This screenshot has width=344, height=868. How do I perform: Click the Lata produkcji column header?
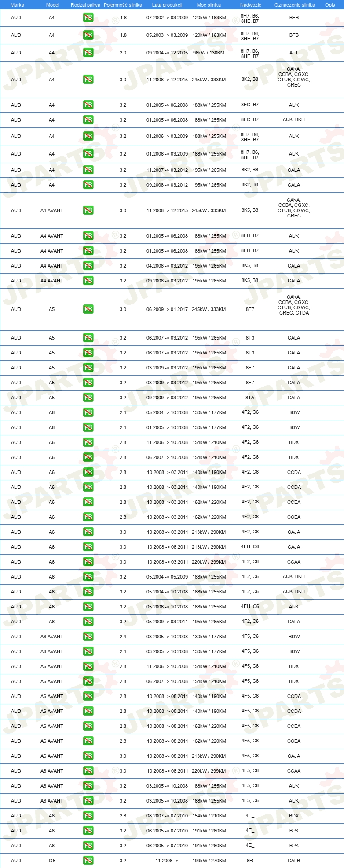coord(167,5)
